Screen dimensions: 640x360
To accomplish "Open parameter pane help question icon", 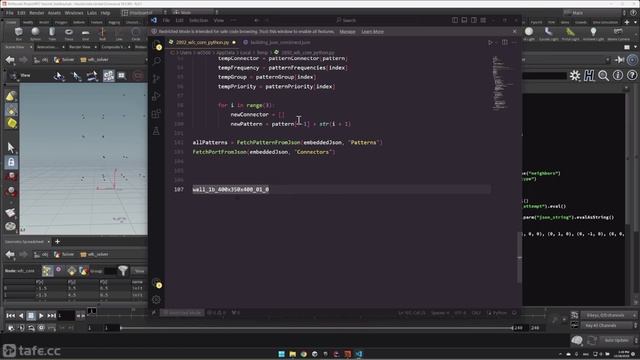I will click(632, 76).
